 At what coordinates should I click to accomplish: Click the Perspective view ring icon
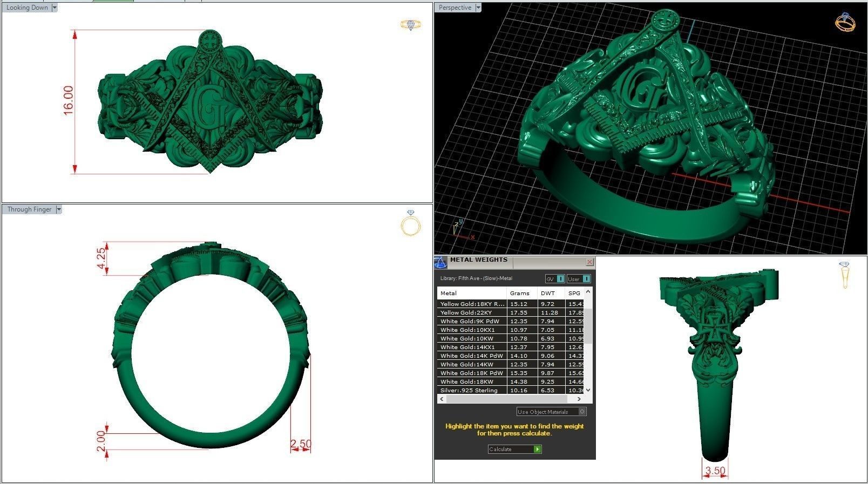tap(845, 22)
